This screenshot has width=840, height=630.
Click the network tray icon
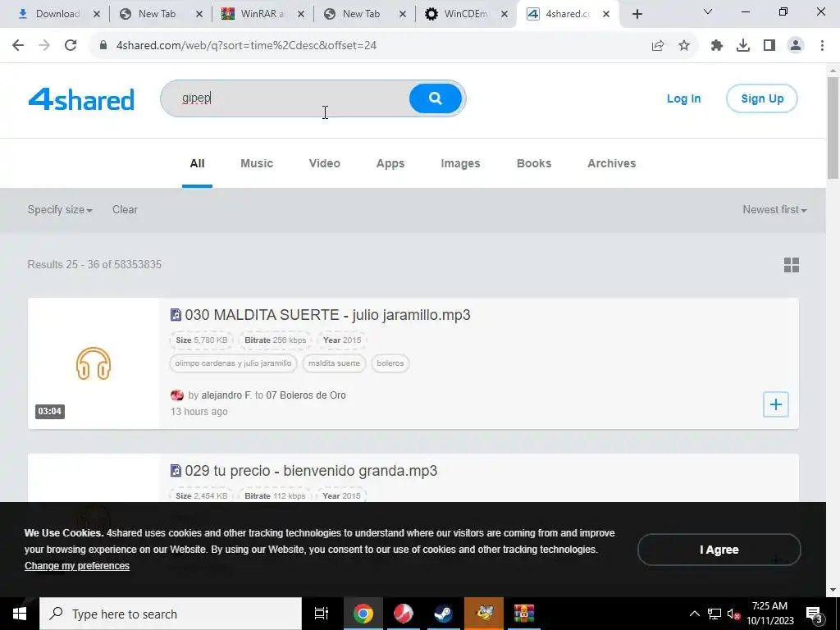point(714,614)
